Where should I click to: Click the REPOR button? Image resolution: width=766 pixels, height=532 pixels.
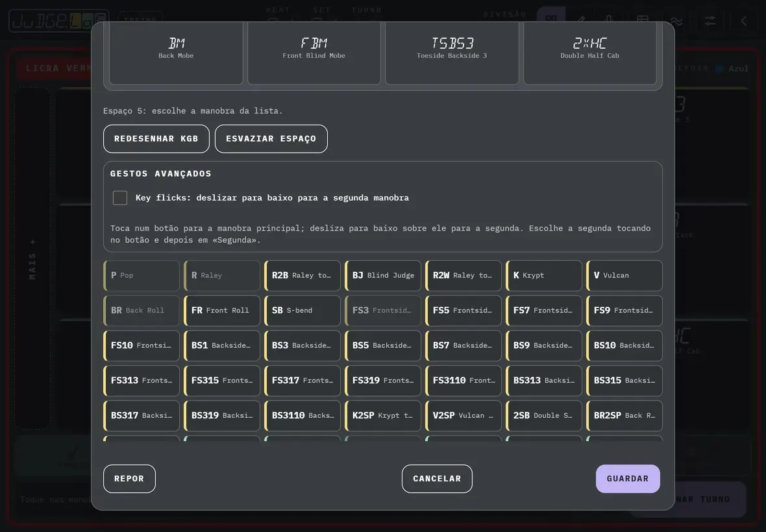coord(129,479)
